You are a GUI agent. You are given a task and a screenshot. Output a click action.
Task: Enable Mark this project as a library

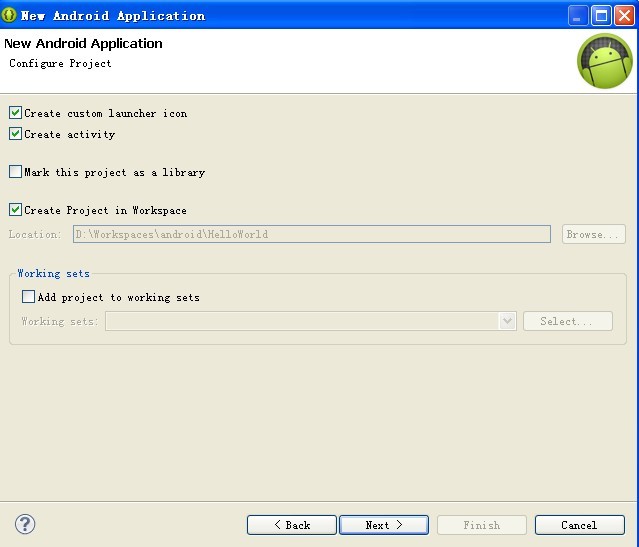tap(15, 172)
